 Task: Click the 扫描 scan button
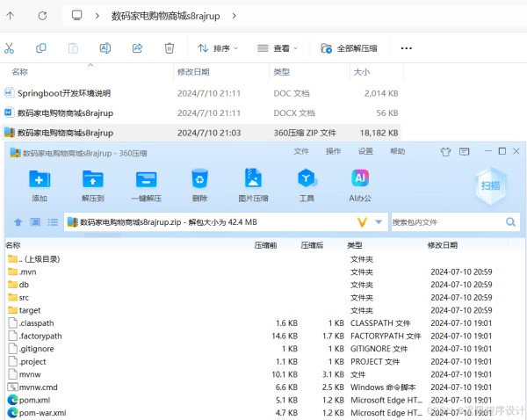tap(490, 186)
